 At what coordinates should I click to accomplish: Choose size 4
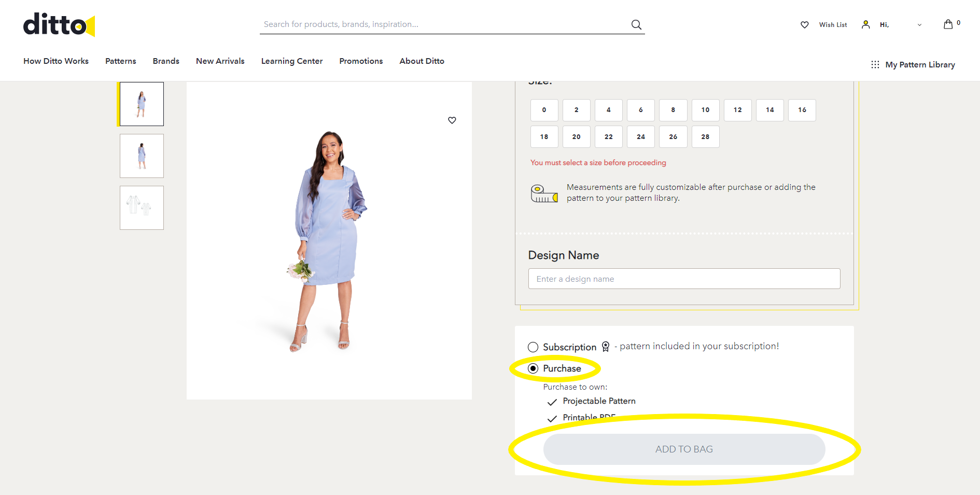click(x=609, y=110)
